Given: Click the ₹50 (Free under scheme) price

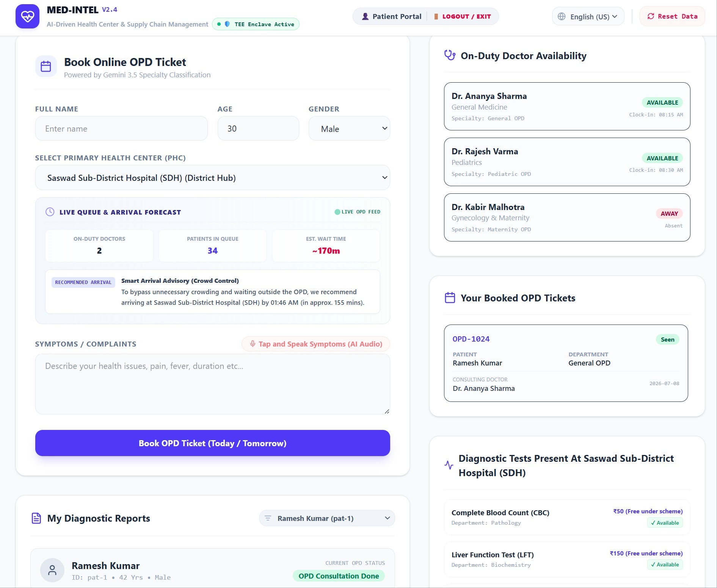Looking at the screenshot, I should 648,511.
